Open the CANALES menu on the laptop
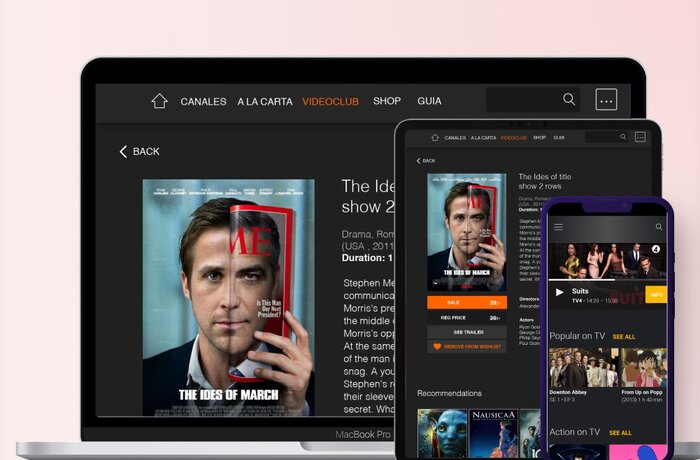 tap(203, 101)
